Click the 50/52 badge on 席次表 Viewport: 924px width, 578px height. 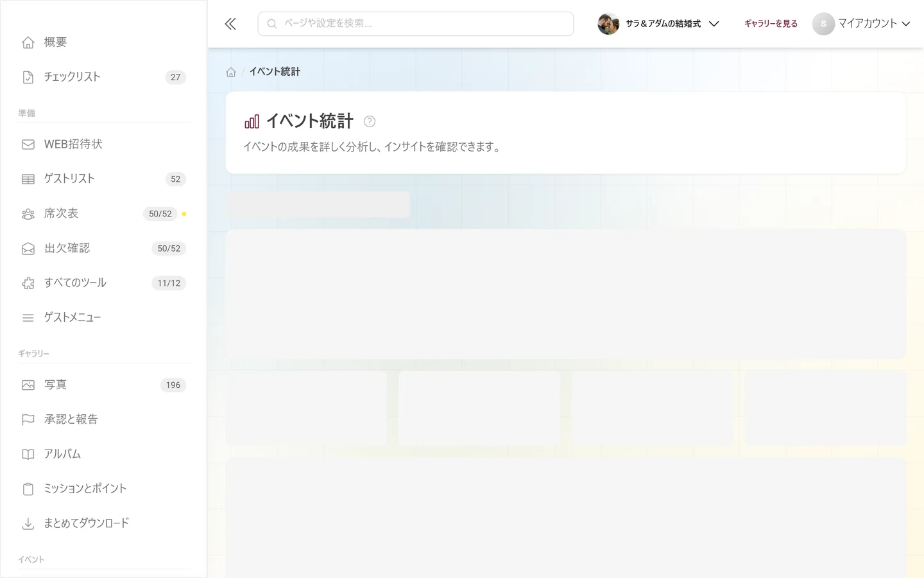(160, 214)
